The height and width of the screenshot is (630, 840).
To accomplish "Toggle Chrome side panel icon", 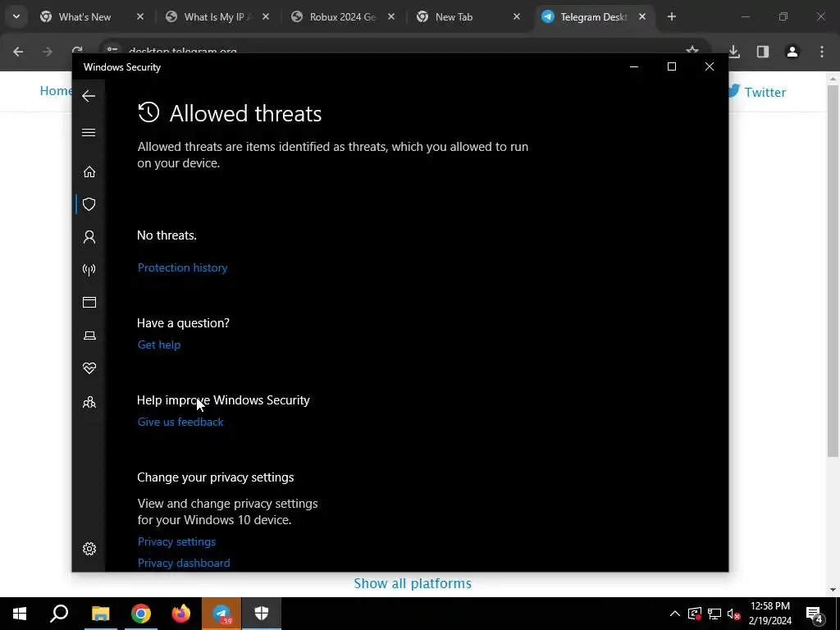I will (x=763, y=52).
